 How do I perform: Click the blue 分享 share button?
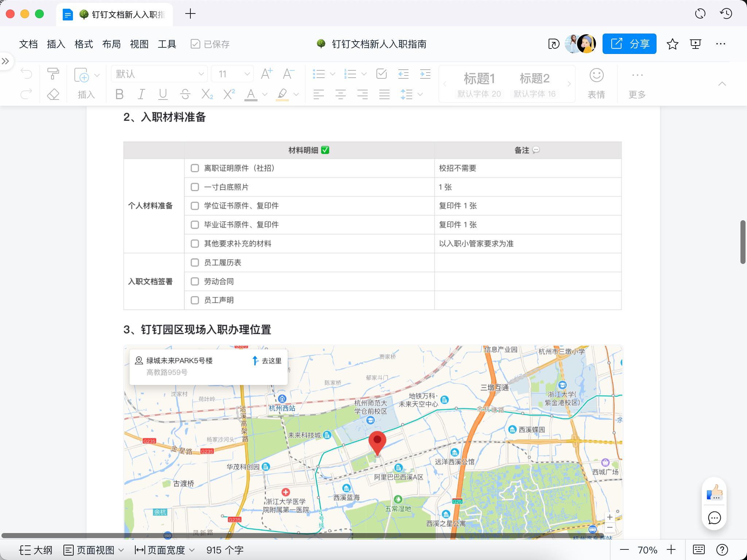630,44
